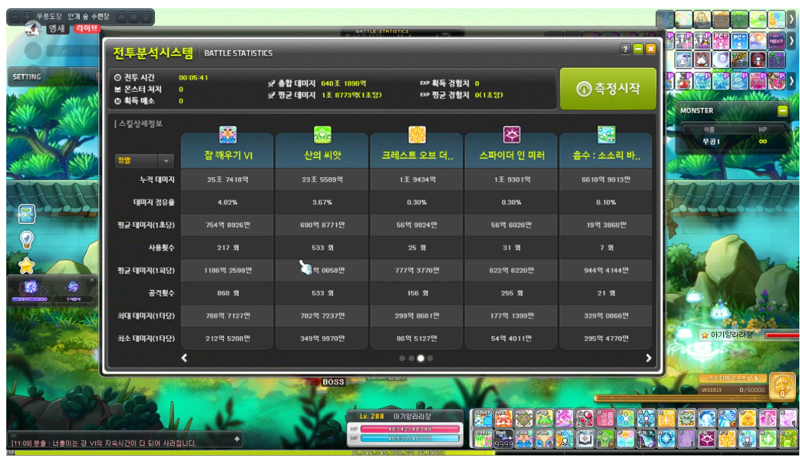Screen dimensions: 800x466
Task: Open the SETTING panel bar
Action: [54, 77]
